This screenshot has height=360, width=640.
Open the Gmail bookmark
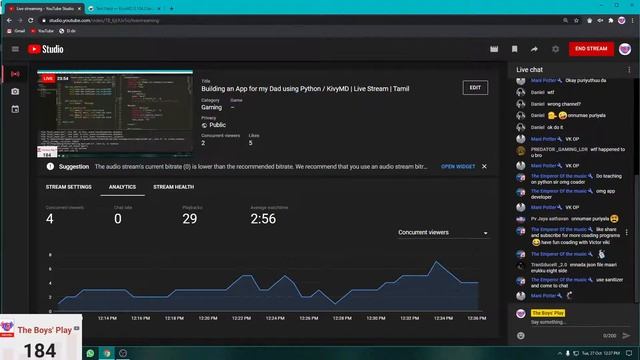[16, 31]
